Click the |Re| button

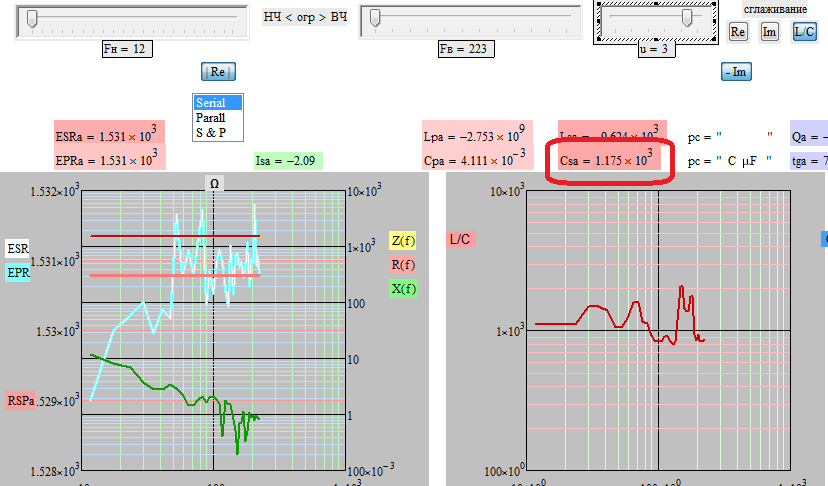[218, 72]
